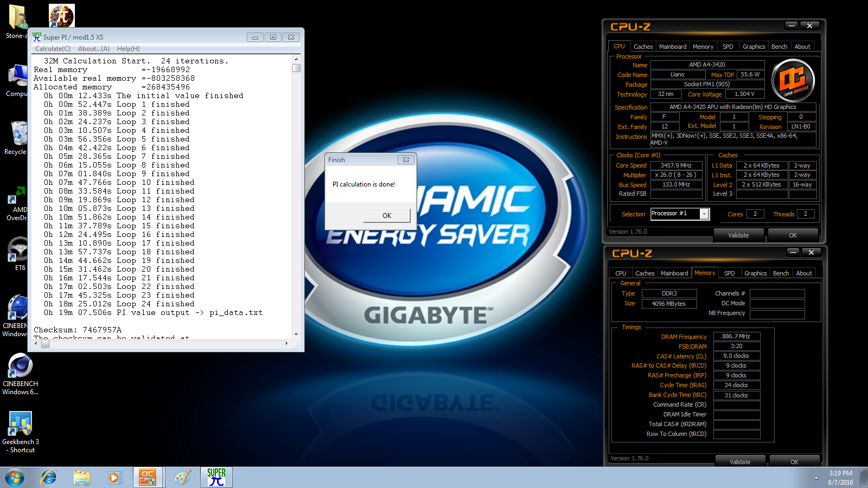Click Validate in the lower CPU-Z window
Image resolution: width=868 pixels, height=488 pixels.
[x=740, y=461]
